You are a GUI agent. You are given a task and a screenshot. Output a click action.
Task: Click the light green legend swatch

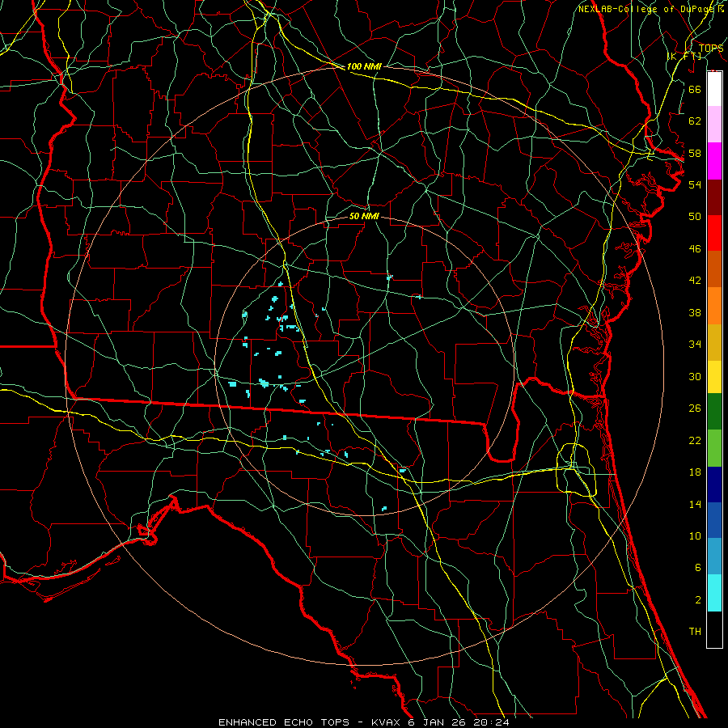tap(714, 448)
